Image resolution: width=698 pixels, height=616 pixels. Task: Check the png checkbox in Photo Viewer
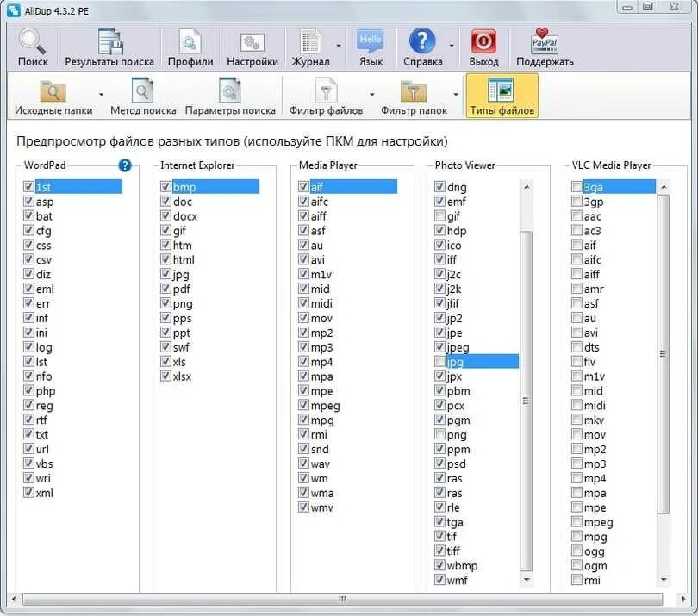439,434
